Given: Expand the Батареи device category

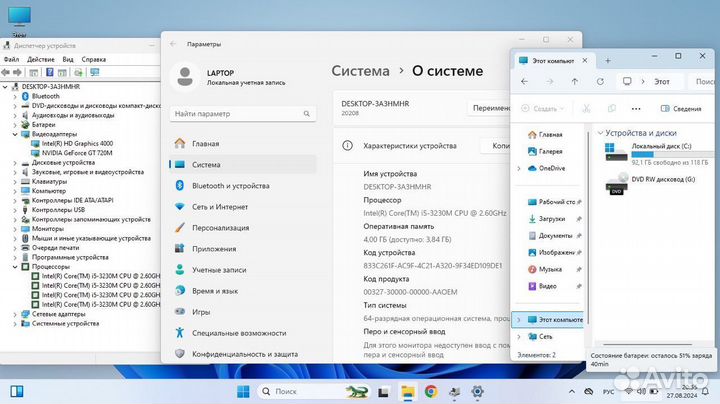Looking at the screenshot, I should click(15, 125).
